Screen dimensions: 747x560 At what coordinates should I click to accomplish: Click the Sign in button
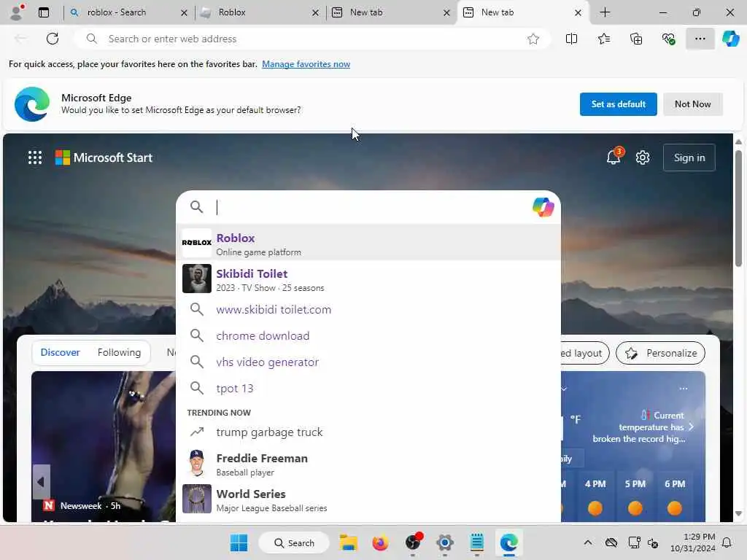[689, 157]
